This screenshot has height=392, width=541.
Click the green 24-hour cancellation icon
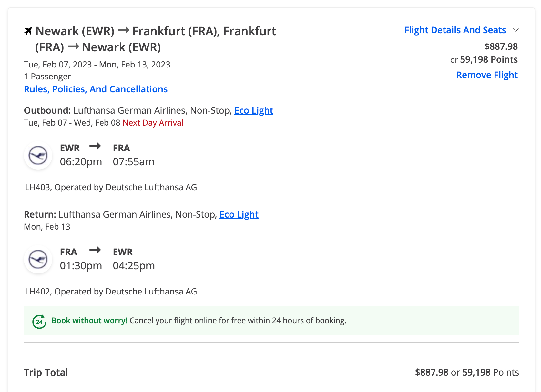[39, 322]
